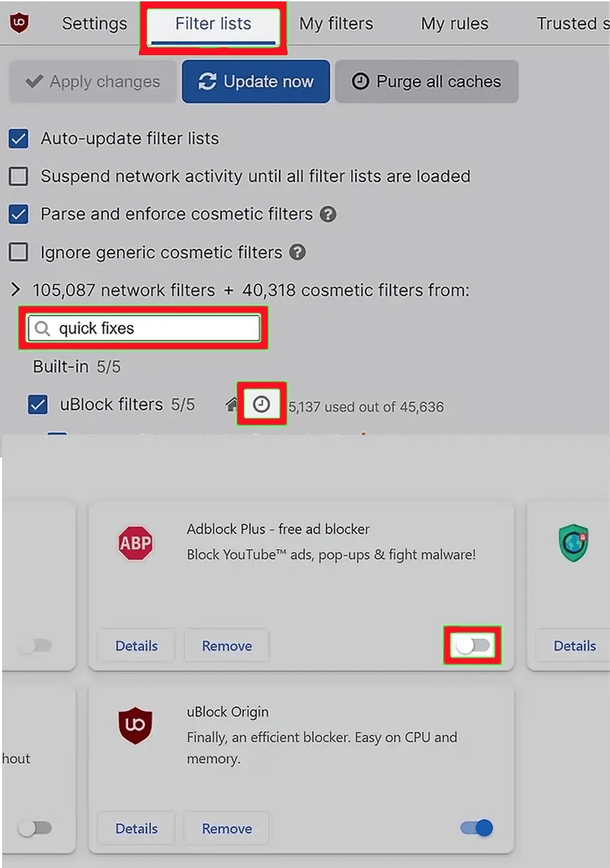This screenshot has width=610, height=868.
Task: Open Details for uBlock Origin
Action: [x=137, y=828]
